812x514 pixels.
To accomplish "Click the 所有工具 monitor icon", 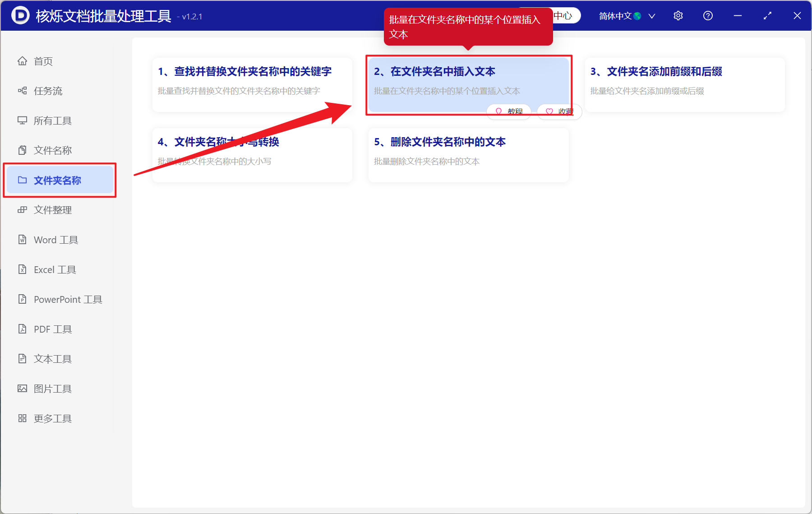I will (23, 120).
